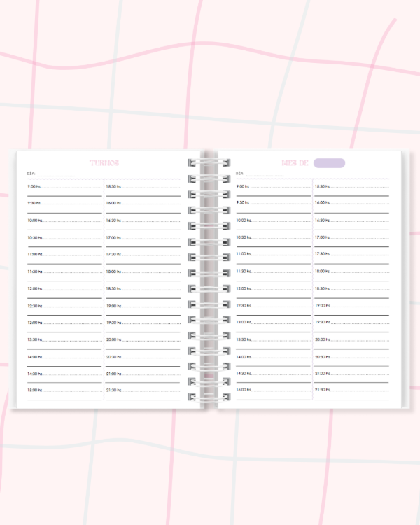This screenshot has width=420, height=525.
Task: Click the 16:30 hs line on right page
Action: 352,220
